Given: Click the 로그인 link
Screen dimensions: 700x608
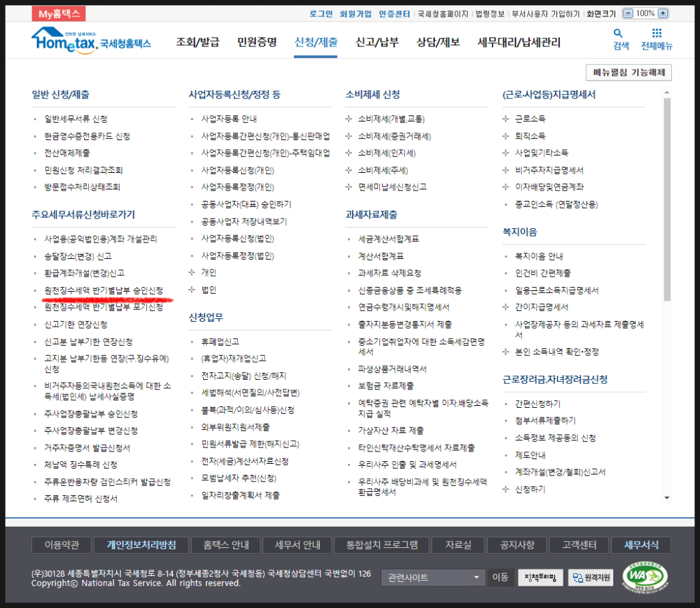Looking at the screenshot, I should click(321, 14).
